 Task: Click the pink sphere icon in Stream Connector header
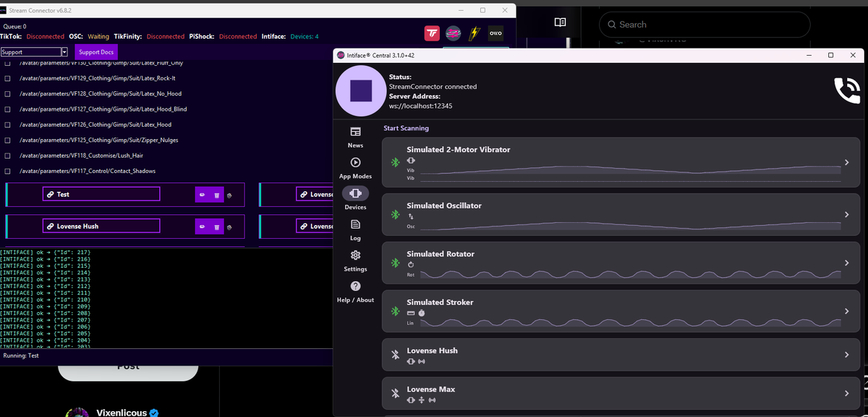(x=453, y=33)
